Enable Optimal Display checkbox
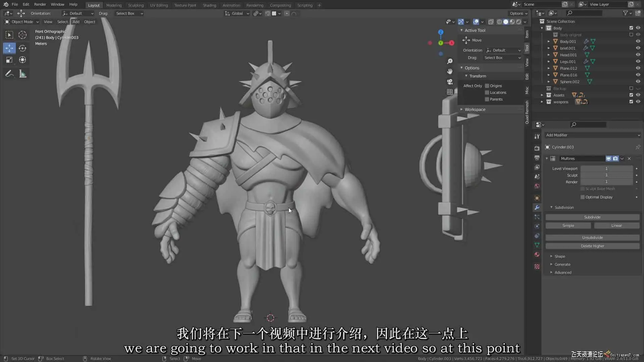Viewport: 644px width, 362px height. coord(583,197)
